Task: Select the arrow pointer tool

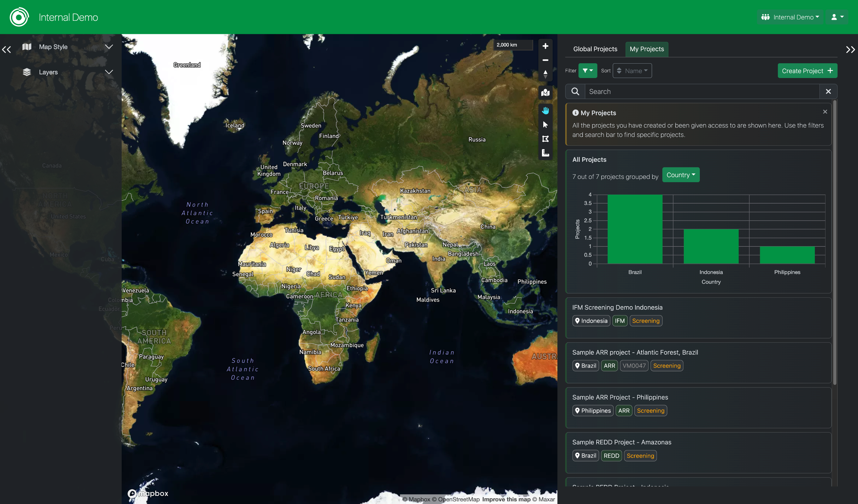Action: tap(545, 125)
